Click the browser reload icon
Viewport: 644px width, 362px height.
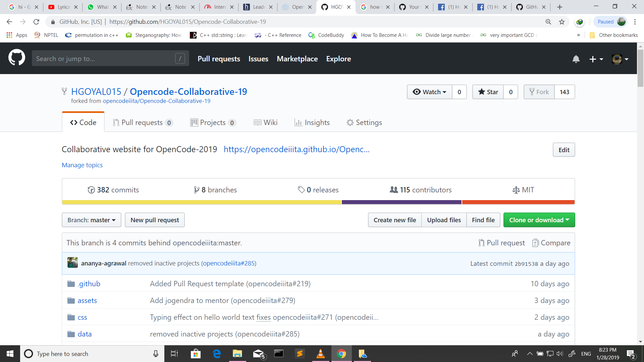pyautogui.click(x=36, y=22)
